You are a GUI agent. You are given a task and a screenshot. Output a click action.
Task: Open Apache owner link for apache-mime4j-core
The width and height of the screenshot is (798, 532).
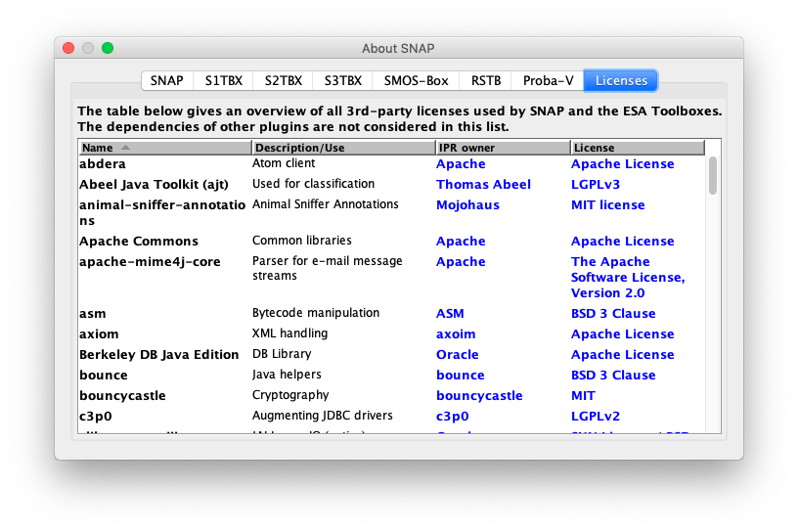(461, 261)
